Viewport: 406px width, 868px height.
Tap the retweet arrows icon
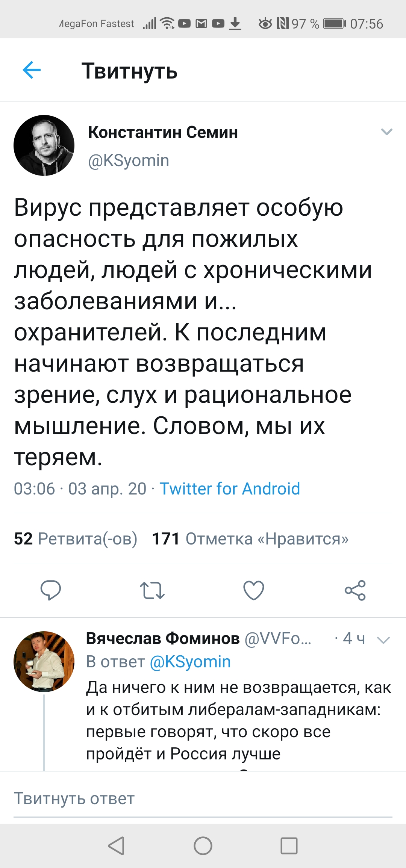coord(152,590)
